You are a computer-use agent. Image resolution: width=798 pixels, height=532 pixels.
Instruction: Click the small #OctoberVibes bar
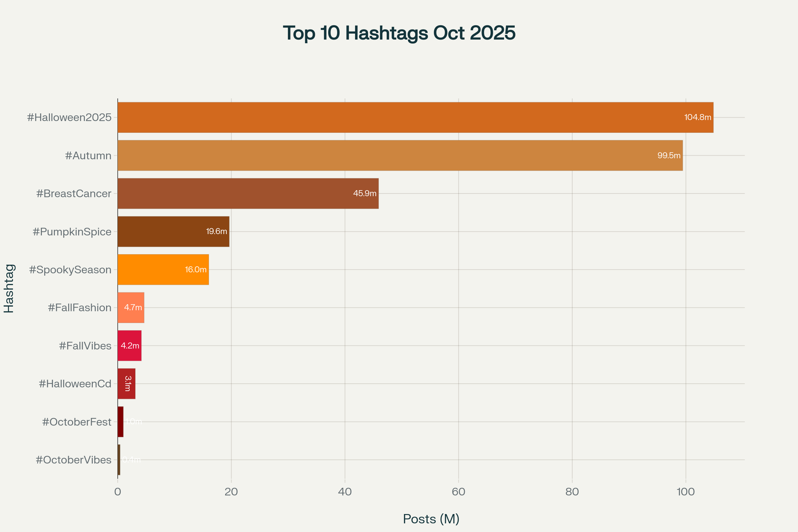point(119,460)
